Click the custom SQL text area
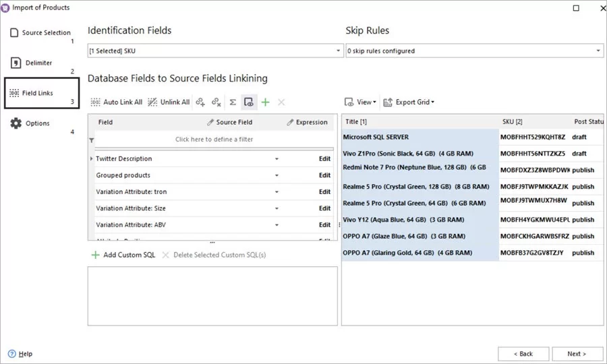Viewport: 607px width, 364px height. click(212, 295)
